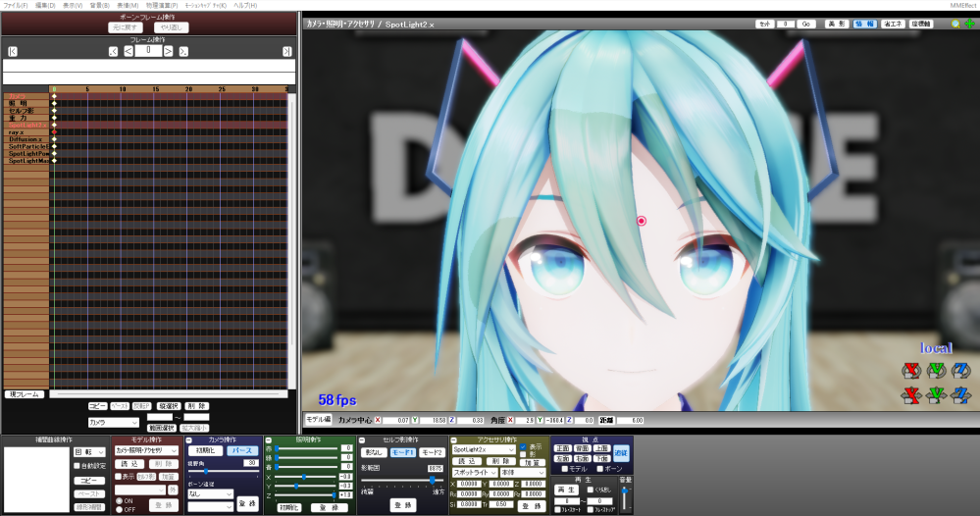Click the red X rotation axis icon
This screenshot has height=516, width=980.
pyautogui.click(x=911, y=371)
